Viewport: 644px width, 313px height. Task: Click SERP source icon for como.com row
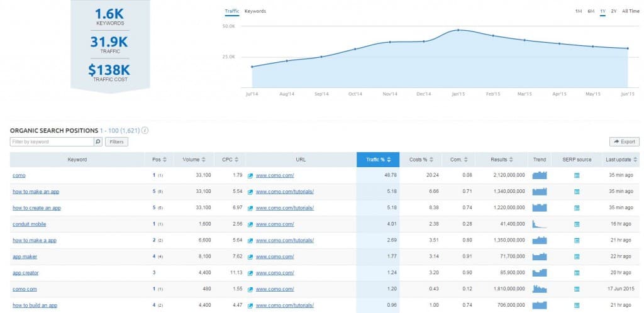576,289
